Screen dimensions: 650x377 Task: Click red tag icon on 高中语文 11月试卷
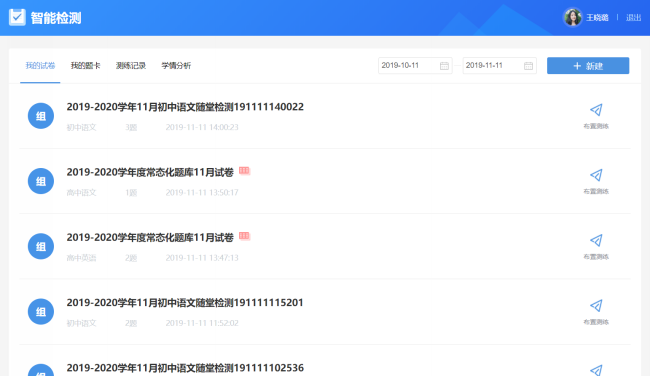click(244, 170)
